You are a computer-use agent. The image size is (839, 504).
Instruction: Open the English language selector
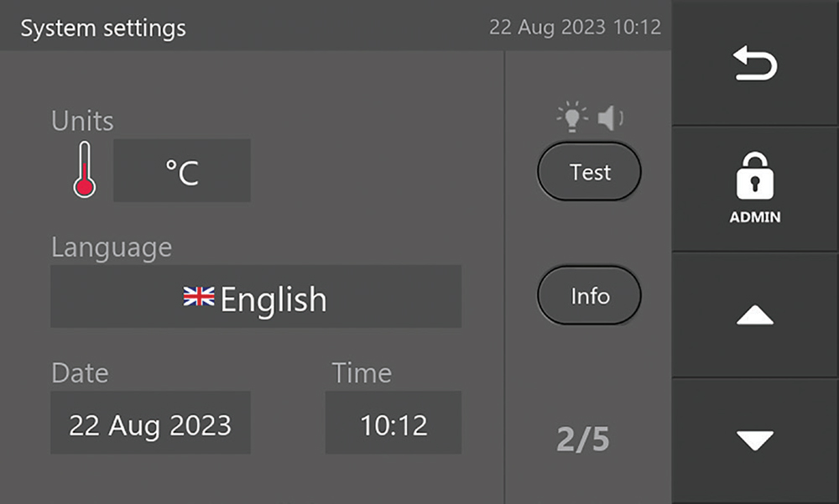tap(256, 297)
